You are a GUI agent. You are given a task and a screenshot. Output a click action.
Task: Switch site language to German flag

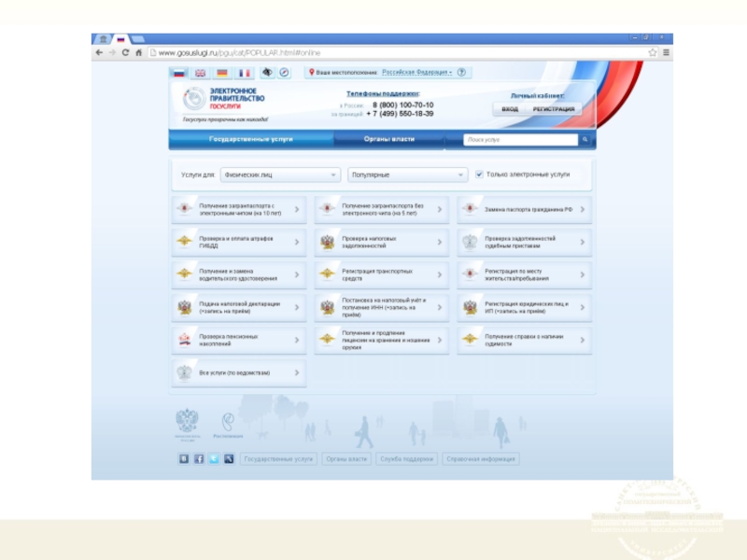[222, 73]
